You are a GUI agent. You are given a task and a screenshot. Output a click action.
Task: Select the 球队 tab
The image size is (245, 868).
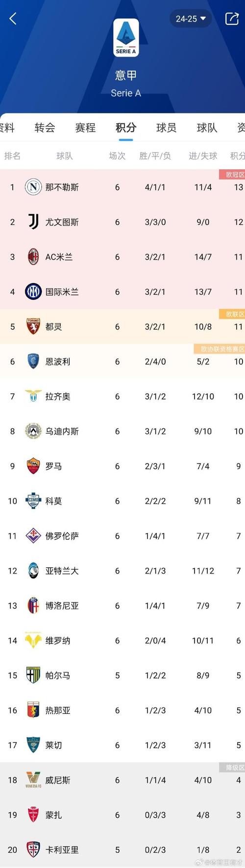(207, 128)
